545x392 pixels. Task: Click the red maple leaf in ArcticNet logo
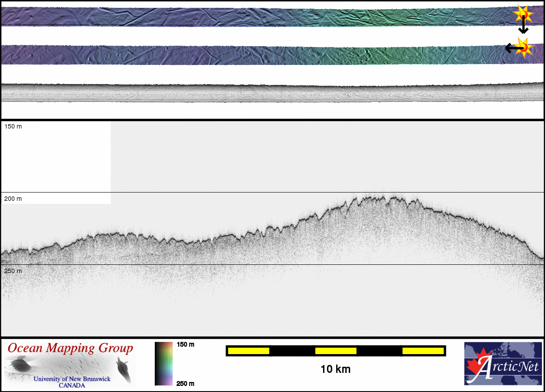[476, 366]
